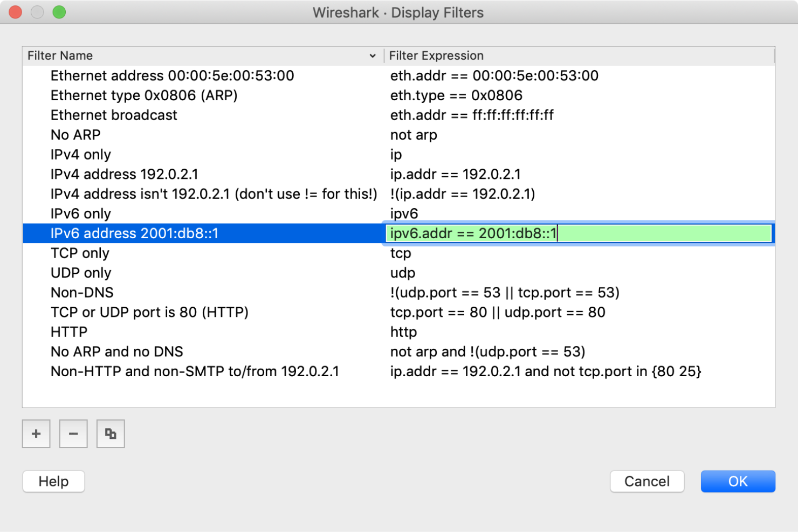
Task: Select the "Non-DNS" filter entry
Action: (x=82, y=292)
